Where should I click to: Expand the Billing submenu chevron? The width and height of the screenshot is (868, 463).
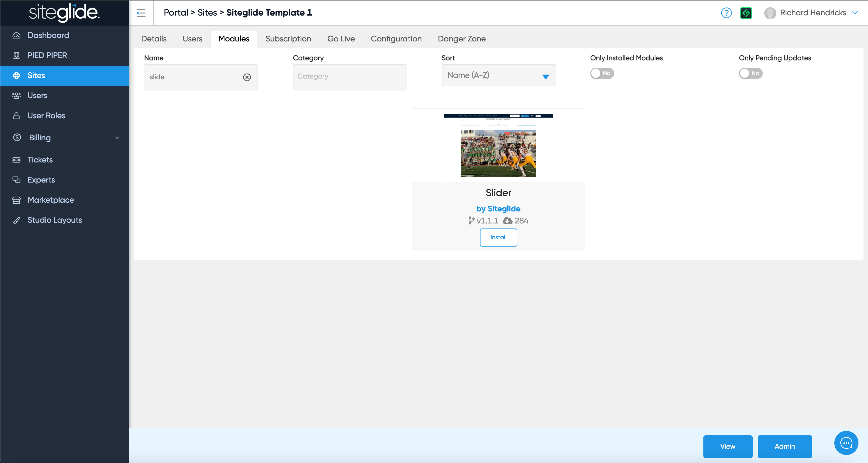(117, 137)
